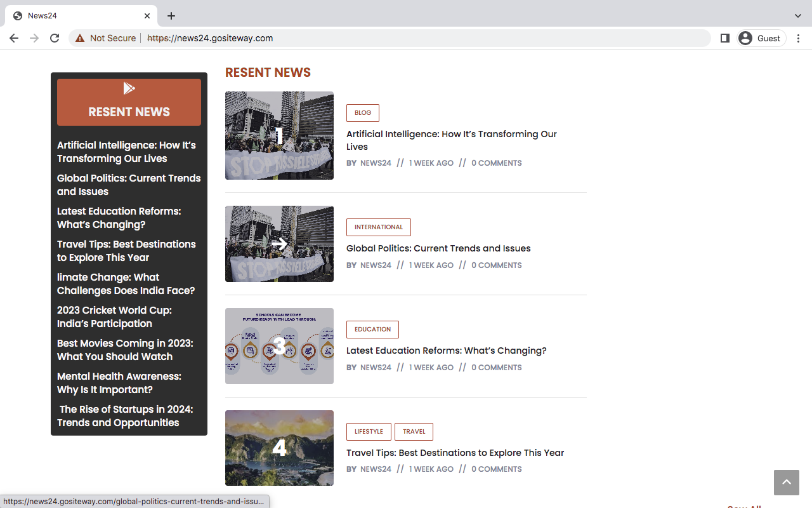Viewport: 812px width, 508px height.
Task: Open the Not Secure site warning
Action: 105,38
